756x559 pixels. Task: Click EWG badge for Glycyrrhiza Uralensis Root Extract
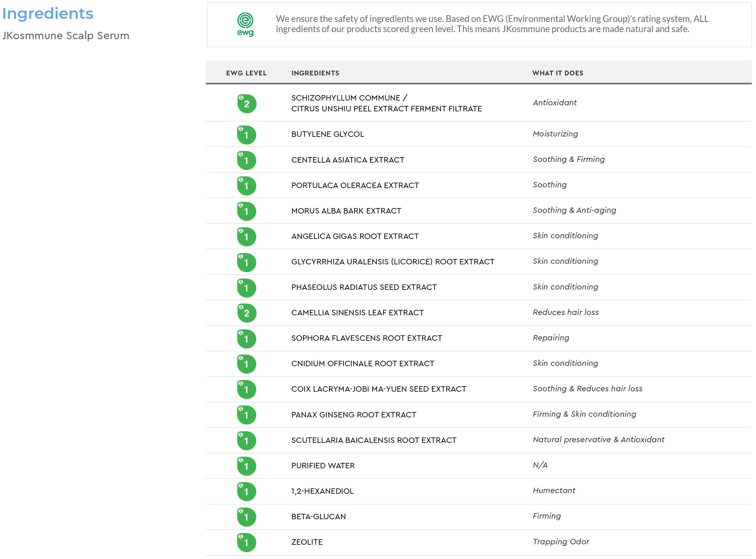pyautogui.click(x=246, y=262)
